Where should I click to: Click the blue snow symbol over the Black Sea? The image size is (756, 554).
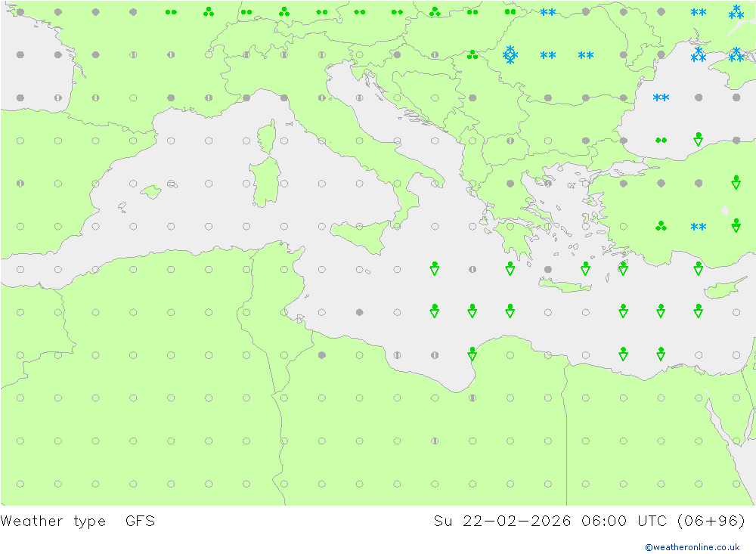coord(661,98)
